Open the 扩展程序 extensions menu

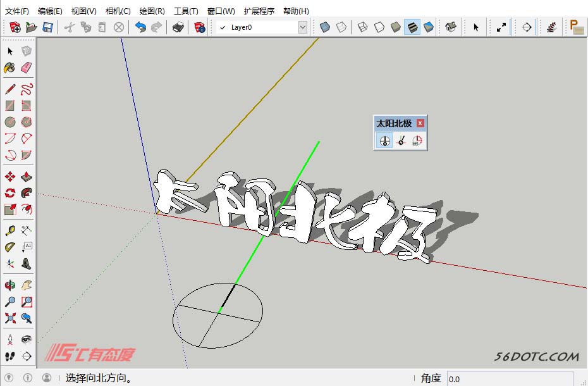(x=259, y=11)
